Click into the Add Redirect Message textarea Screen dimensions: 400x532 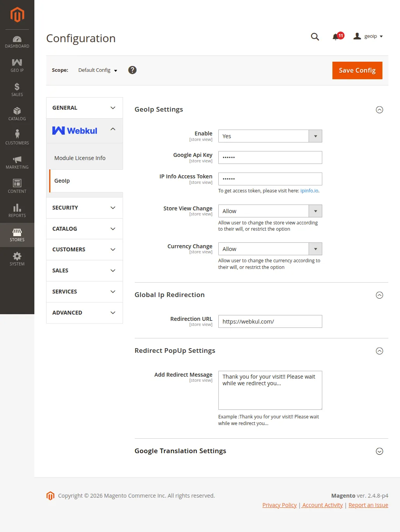point(270,390)
